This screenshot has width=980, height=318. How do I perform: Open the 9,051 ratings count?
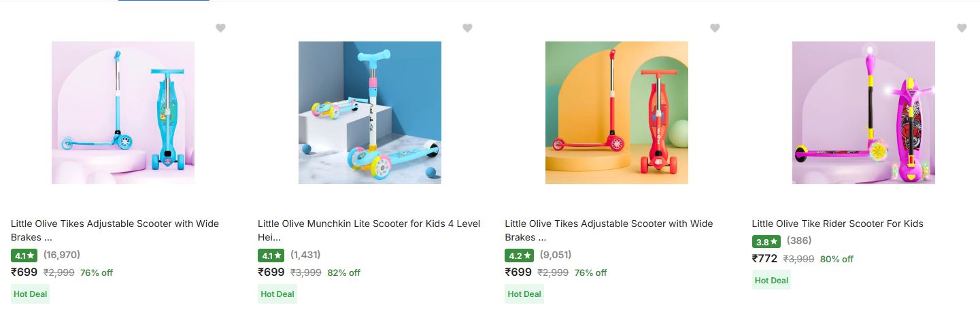(x=556, y=255)
